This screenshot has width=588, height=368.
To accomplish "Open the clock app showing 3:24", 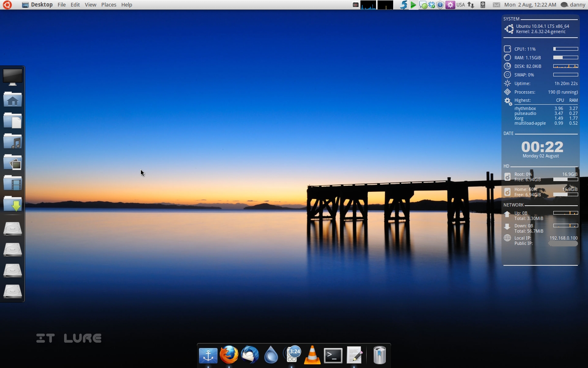I will (292, 356).
